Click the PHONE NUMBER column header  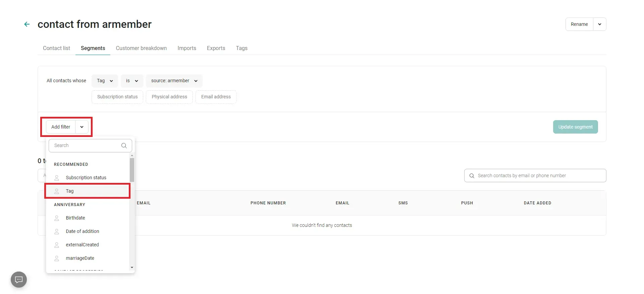coord(268,203)
